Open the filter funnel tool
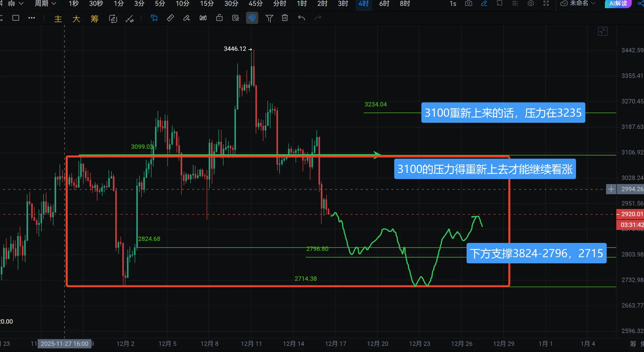644x352 pixels. tap(269, 18)
